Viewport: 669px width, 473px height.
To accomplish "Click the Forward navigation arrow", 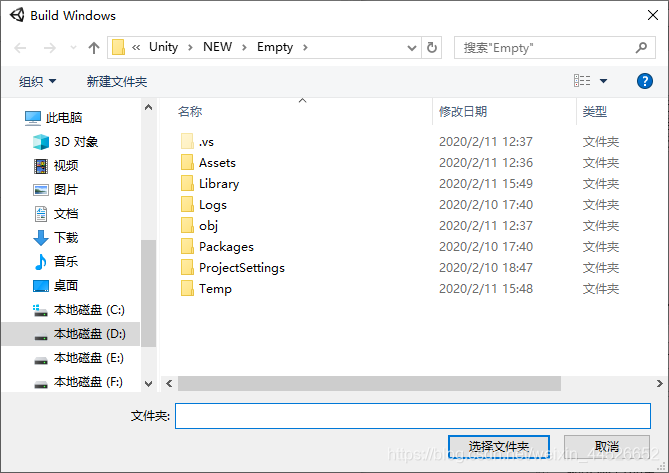I will point(50,48).
